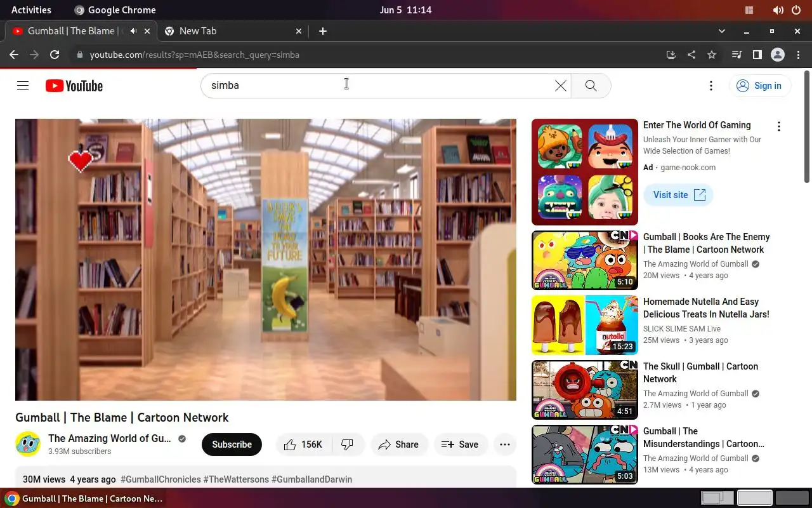Share the Gumball video
Image resolution: width=812 pixels, height=508 pixels.
click(398, 444)
